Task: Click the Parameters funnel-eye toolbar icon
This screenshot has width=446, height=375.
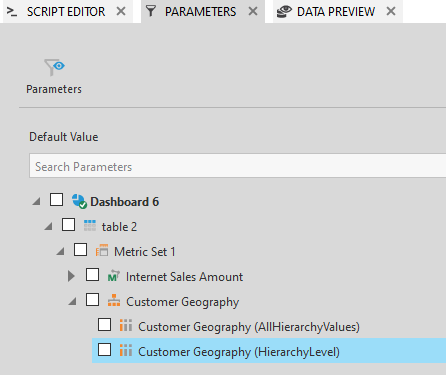Action: [x=54, y=67]
